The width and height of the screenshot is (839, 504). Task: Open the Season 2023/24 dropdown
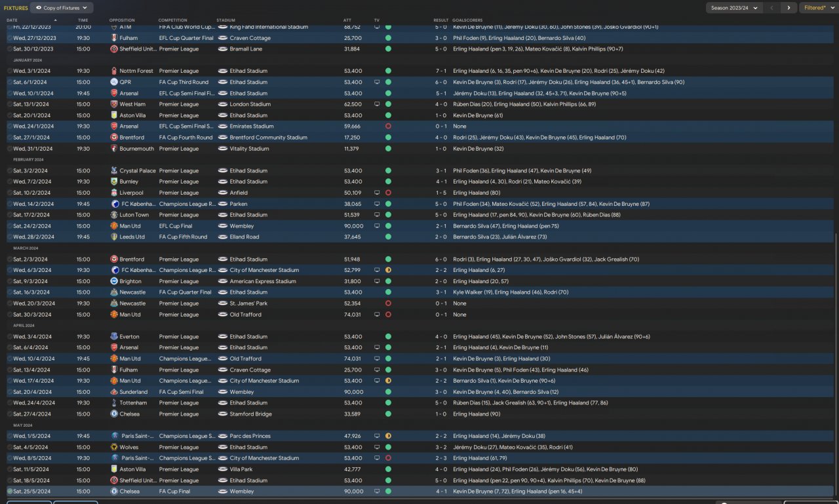pyautogui.click(x=734, y=8)
